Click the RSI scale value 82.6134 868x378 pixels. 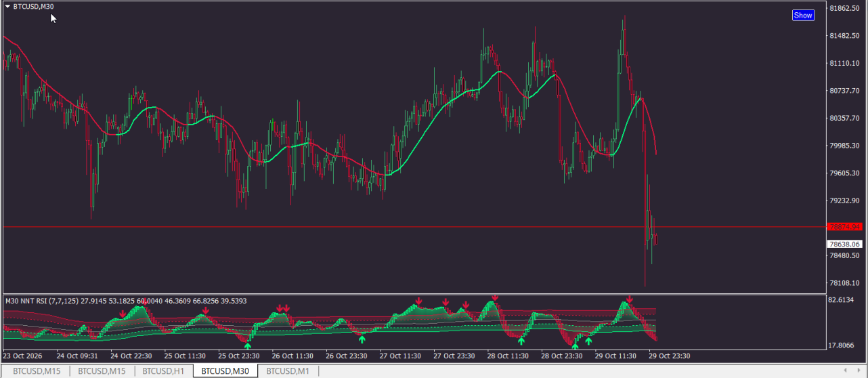click(x=842, y=300)
